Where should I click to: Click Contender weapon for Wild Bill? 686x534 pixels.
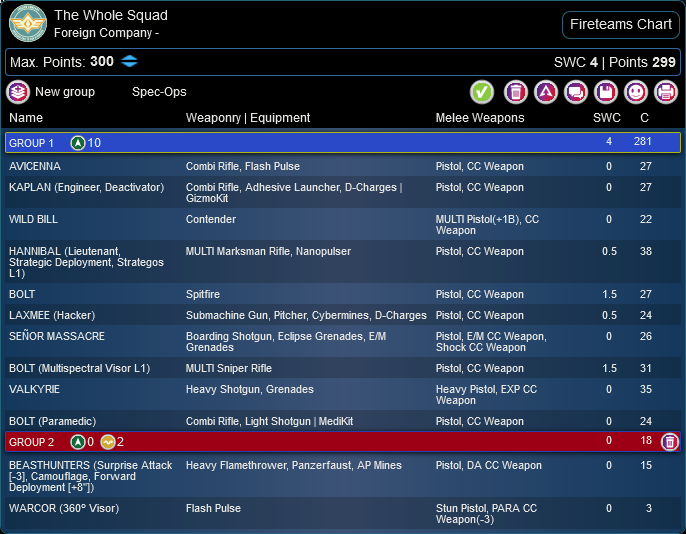[211, 219]
